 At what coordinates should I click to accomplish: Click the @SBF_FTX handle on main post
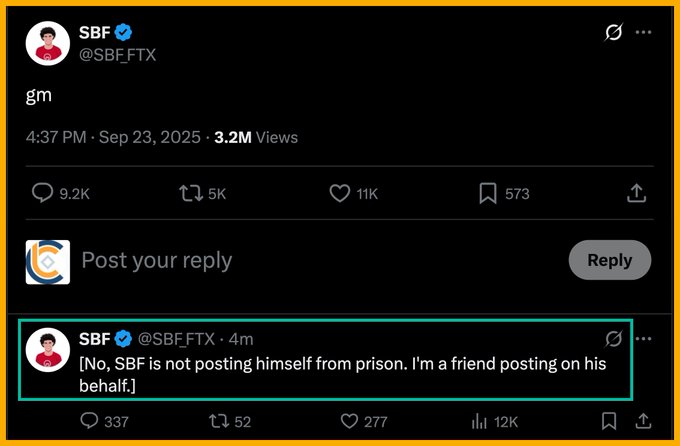pyautogui.click(x=117, y=55)
